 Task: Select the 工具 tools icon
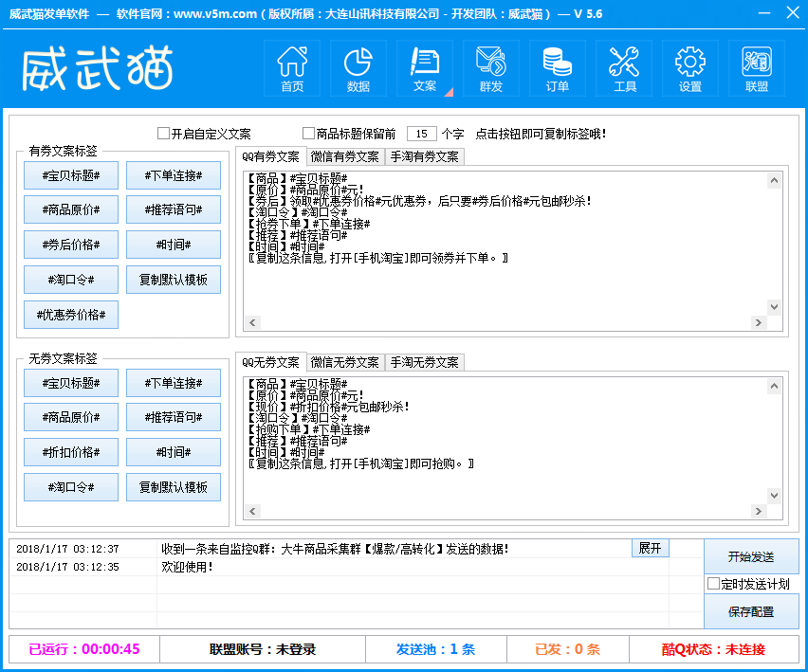624,68
